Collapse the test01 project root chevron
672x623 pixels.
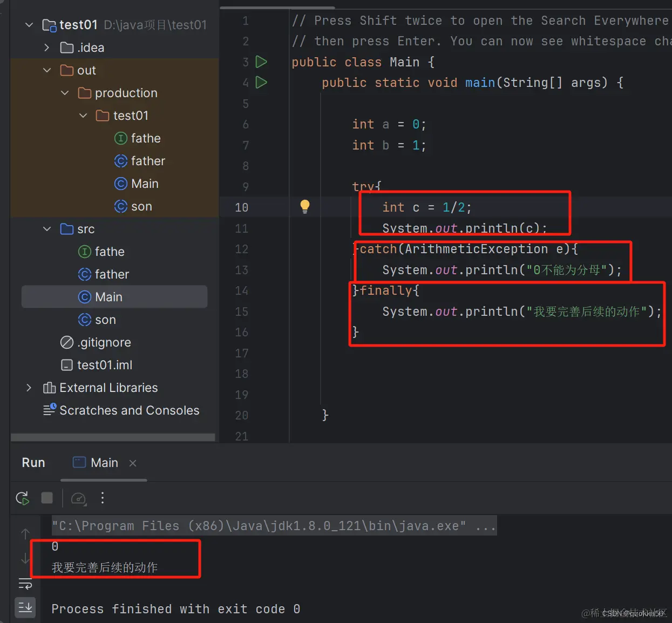coord(29,25)
